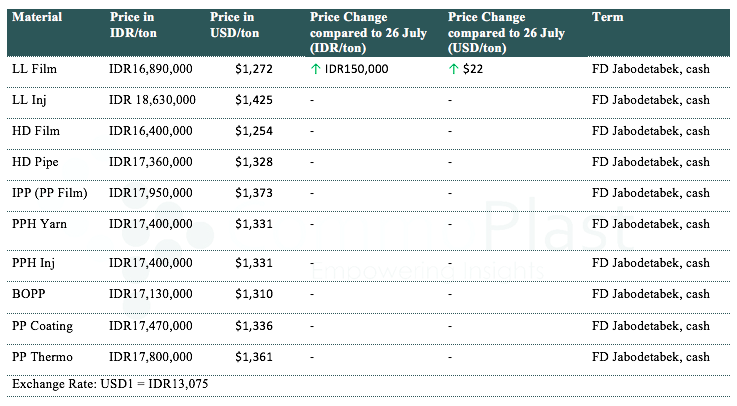The image size is (737, 406).
Task: Click the green up arrow beside IDR150,000
Action: click(x=316, y=69)
